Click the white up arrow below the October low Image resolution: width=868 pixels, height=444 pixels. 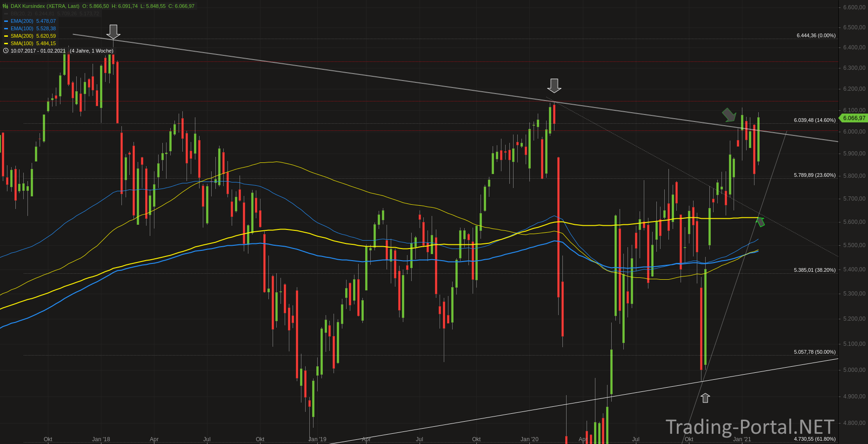[705, 397]
